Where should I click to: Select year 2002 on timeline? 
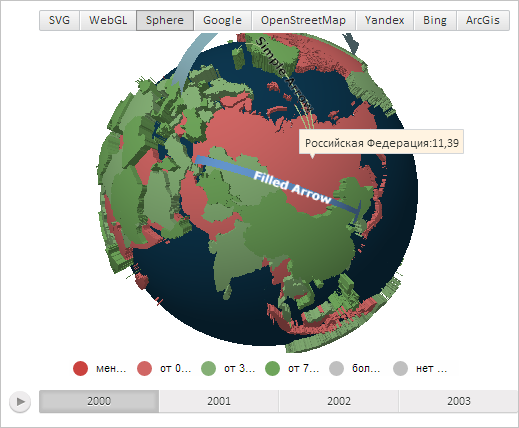pyautogui.click(x=339, y=401)
